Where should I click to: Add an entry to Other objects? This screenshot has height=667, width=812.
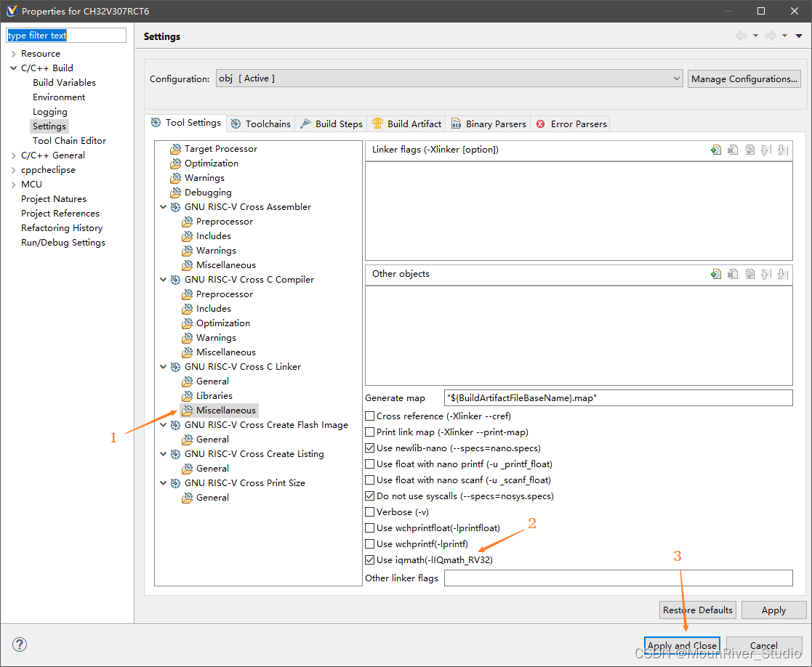[x=715, y=274]
